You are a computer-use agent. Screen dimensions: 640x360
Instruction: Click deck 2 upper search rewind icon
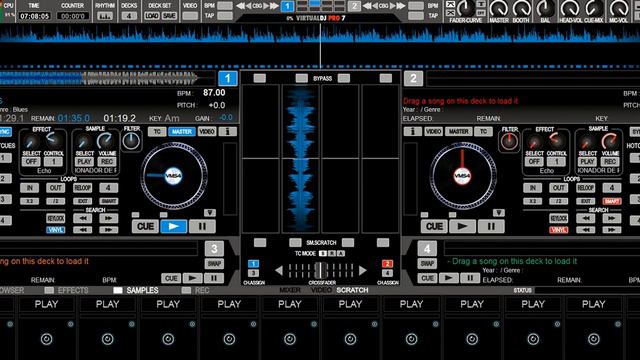(x=586, y=218)
